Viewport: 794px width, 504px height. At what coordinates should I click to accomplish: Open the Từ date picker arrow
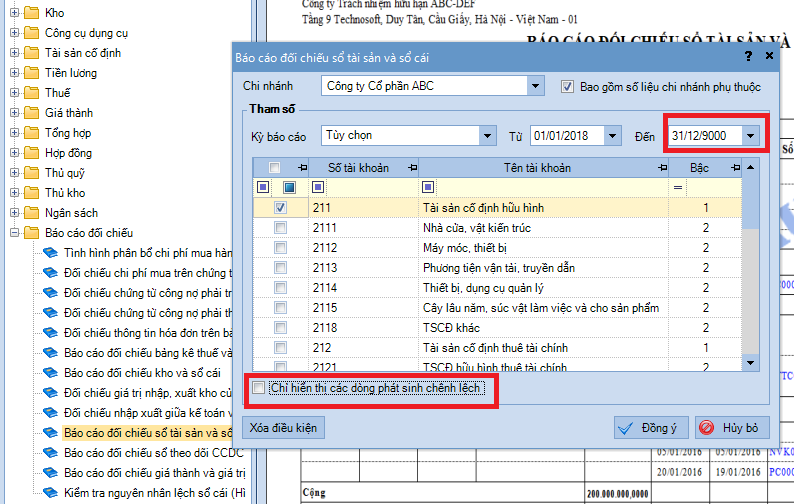click(612, 136)
